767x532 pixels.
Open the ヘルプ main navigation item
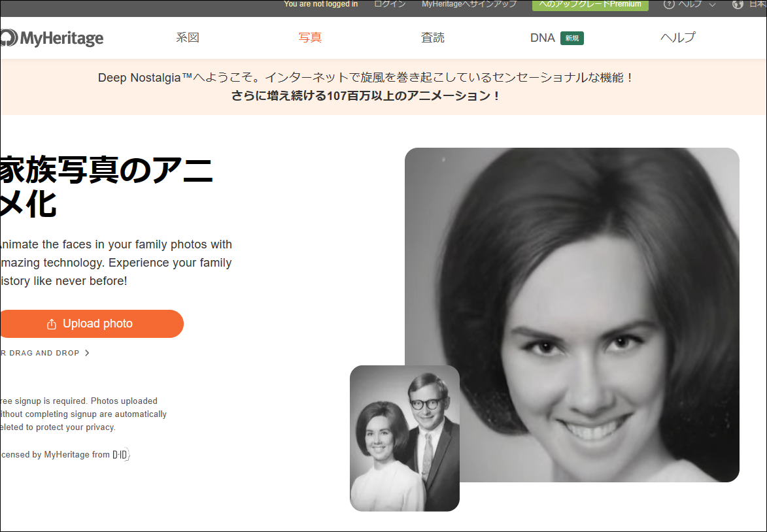(x=678, y=38)
